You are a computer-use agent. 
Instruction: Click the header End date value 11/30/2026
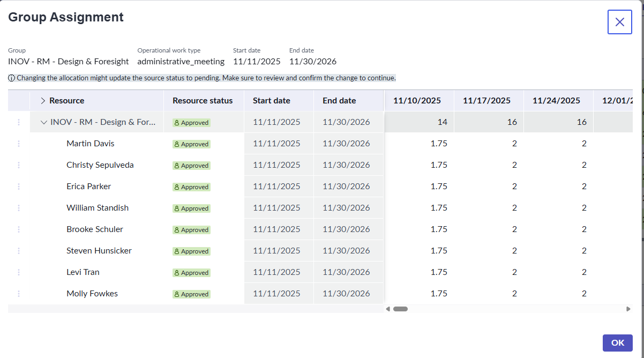coord(313,62)
